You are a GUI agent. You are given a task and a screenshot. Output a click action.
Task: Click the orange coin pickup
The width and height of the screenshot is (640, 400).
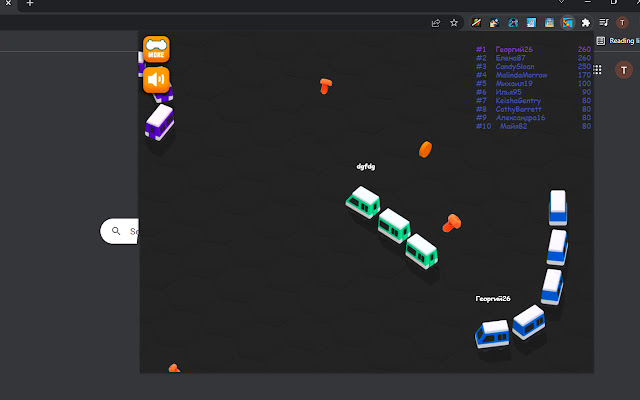click(x=425, y=149)
